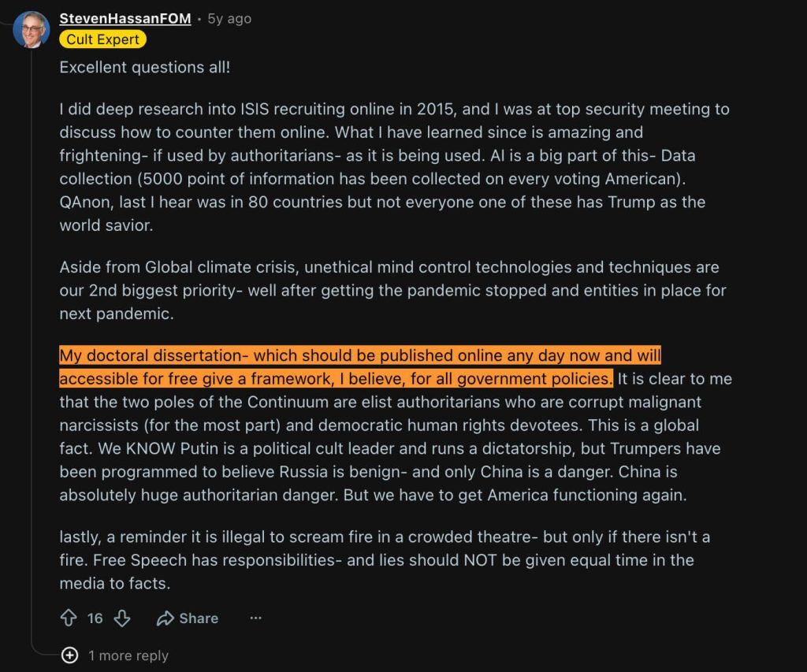Click the 'Excellent questions all!' line
Viewport: 807px width, 672px height.
(145, 68)
